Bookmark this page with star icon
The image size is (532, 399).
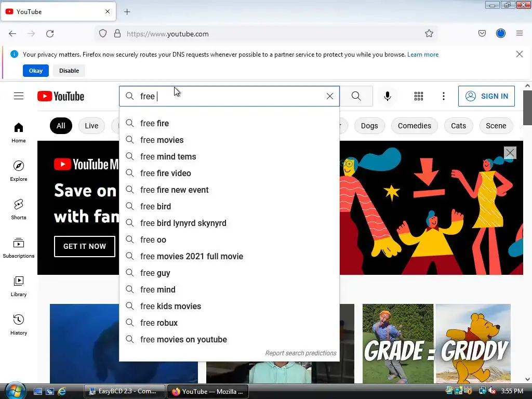(429, 33)
